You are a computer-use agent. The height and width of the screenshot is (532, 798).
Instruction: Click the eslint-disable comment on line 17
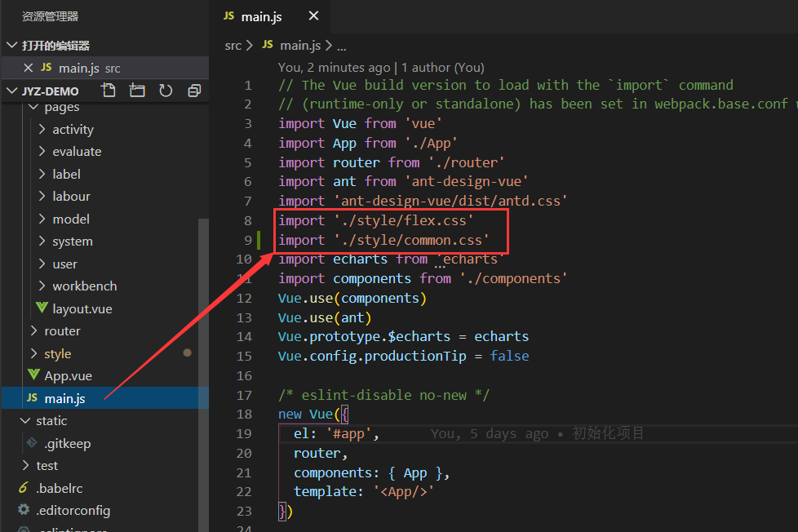[383, 395]
